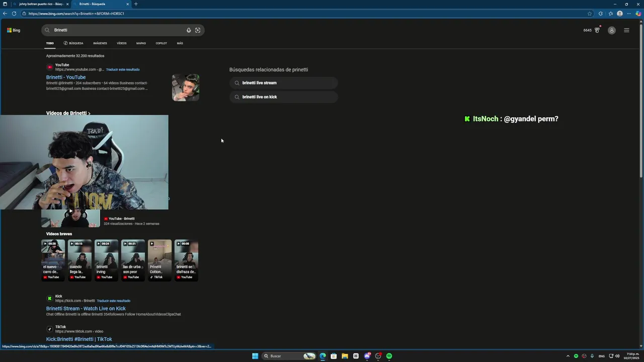
Task: Open a new browser tab
Action: pos(136,4)
